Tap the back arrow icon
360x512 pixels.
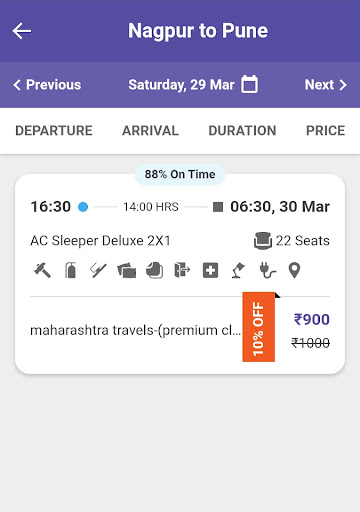pyautogui.click(x=22, y=31)
